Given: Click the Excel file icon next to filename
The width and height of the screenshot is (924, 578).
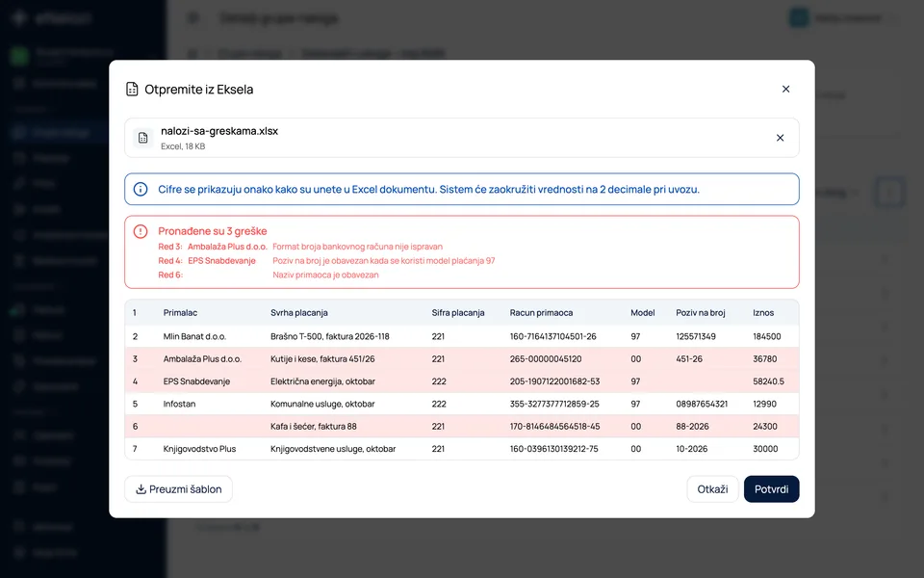Looking at the screenshot, I should tap(143, 138).
